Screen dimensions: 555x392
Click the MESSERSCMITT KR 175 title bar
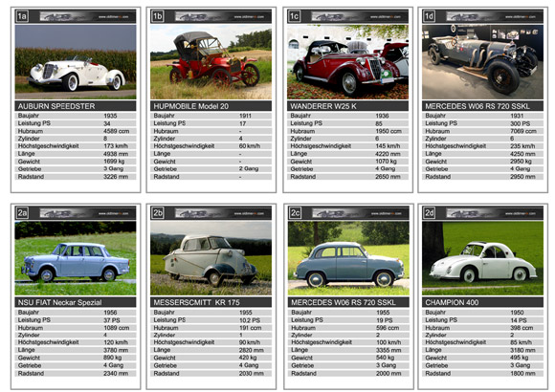click(x=211, y=302)
